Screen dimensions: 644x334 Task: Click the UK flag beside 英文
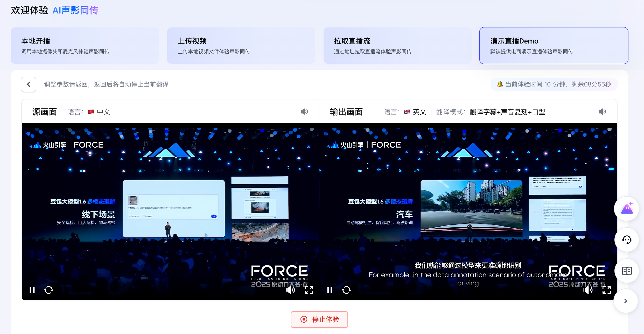point(407,112)
